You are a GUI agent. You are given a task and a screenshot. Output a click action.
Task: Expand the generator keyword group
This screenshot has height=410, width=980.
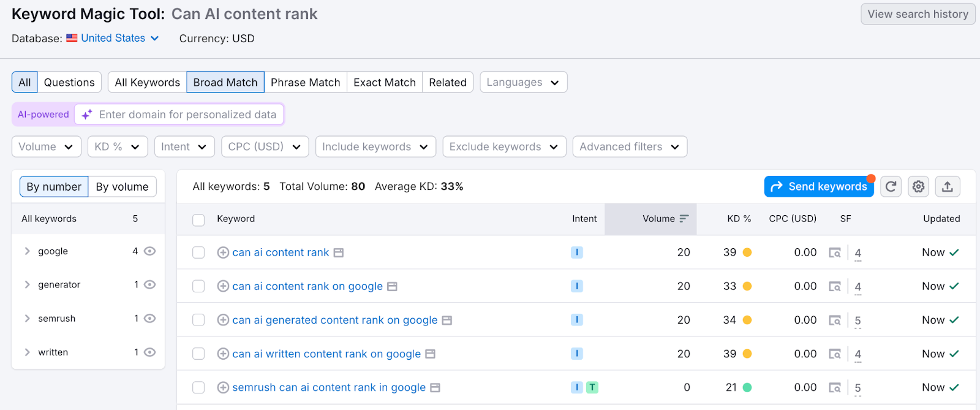pyautogui.click(x=27, y=284)
